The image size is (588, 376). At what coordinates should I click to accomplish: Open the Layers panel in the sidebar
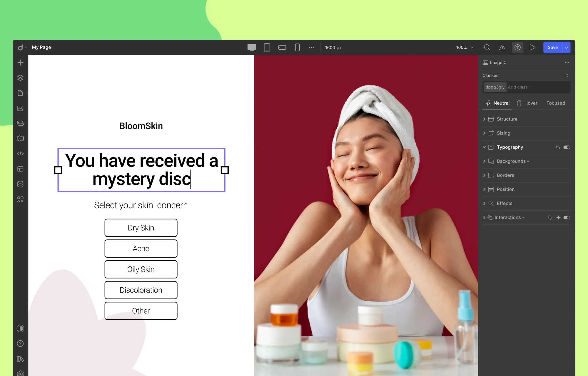click(20, 78)
